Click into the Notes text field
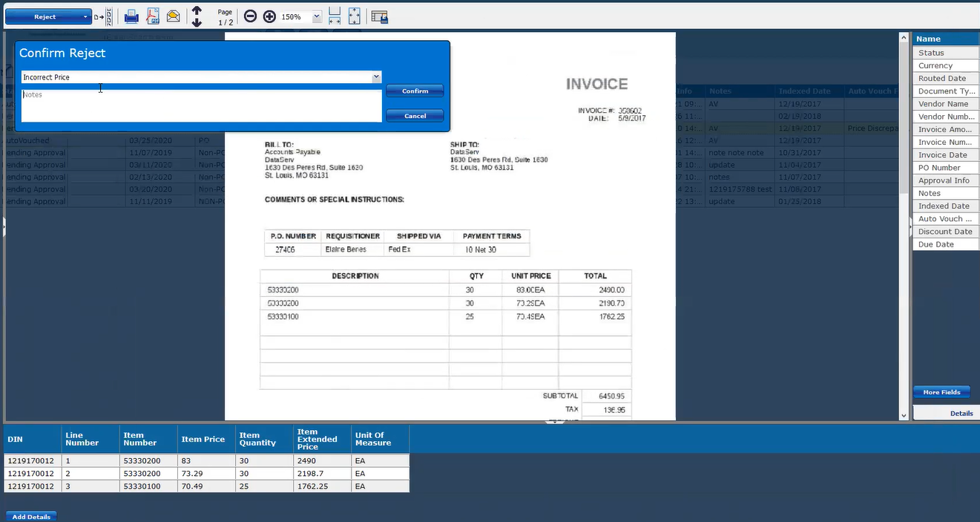Screen dimensions: 980x522 click(x=200, y=105)
